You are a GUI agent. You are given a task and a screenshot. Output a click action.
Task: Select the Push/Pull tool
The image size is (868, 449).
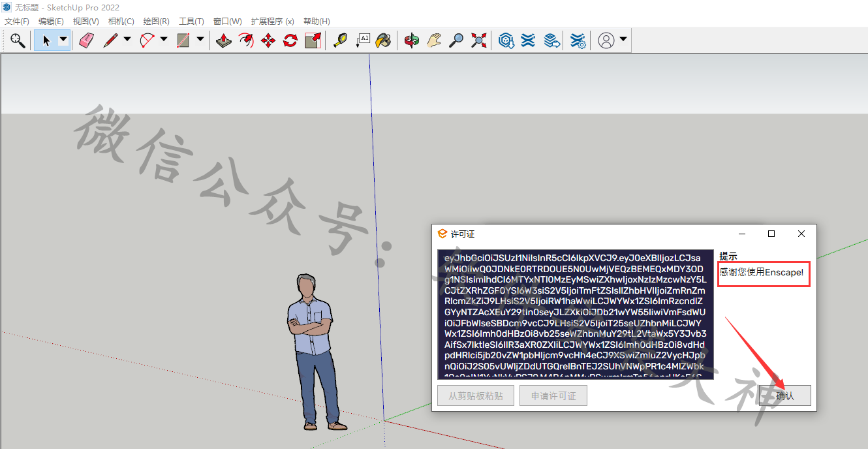(x=224, y=40)
